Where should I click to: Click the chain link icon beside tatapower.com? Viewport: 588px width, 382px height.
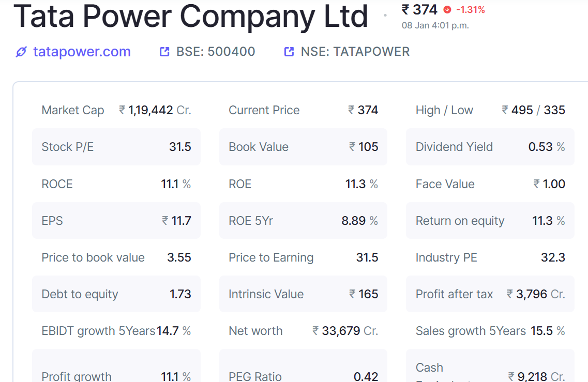tap(21, 52)
